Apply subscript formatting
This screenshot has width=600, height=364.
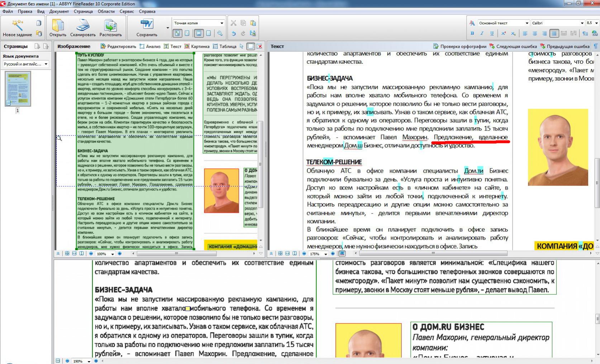[513, 33]
